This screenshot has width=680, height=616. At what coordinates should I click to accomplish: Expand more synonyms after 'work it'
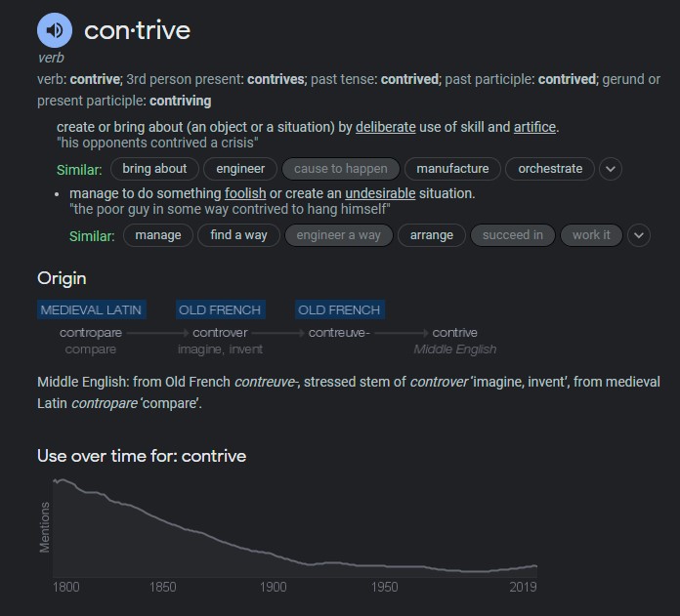click(x=638, y=235)
